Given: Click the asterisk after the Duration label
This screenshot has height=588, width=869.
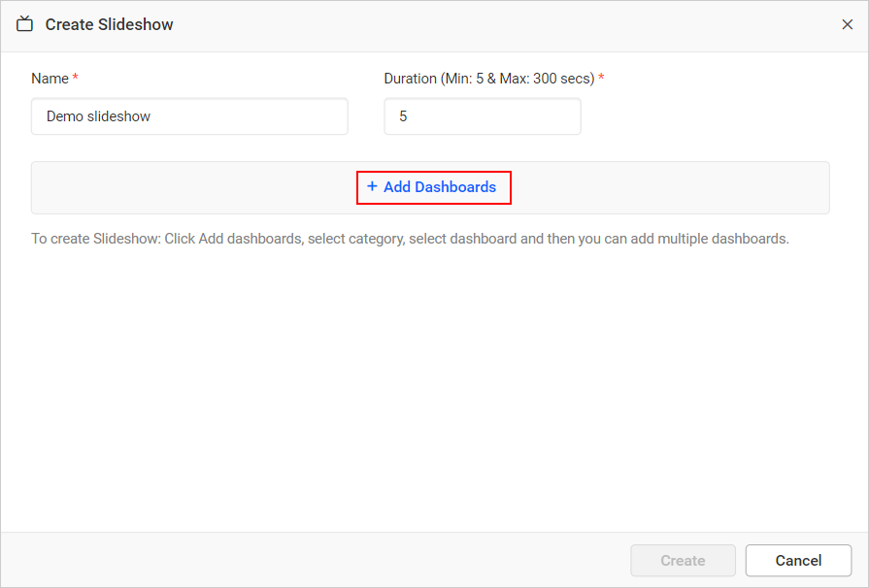Looking at the screenshot, I should pos(600,78).
